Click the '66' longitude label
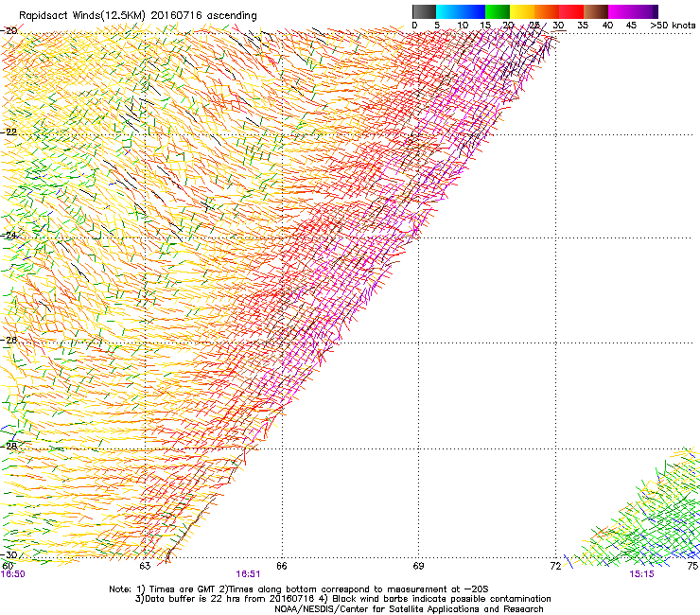Screen dimensions: 700x615 (282, 567)
